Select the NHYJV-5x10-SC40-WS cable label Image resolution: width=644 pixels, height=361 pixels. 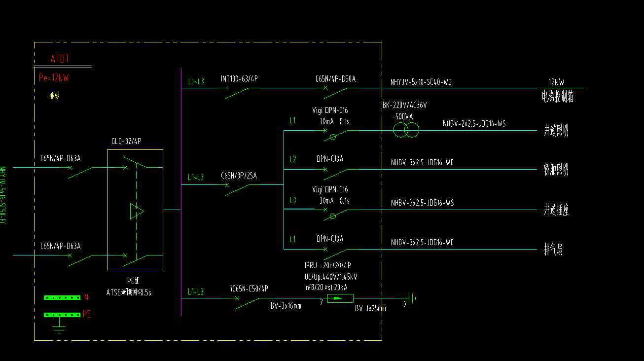coord(421,82)
